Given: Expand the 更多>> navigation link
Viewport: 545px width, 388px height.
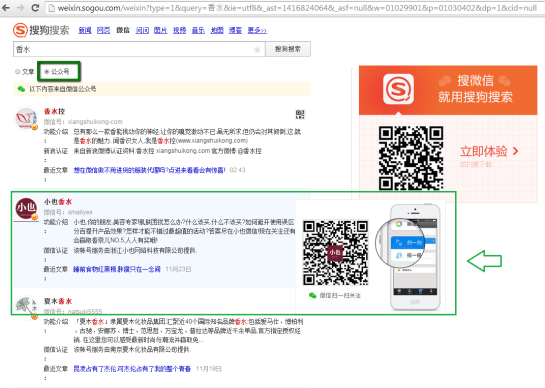Looking at the screenshot, I should point(257,31).
